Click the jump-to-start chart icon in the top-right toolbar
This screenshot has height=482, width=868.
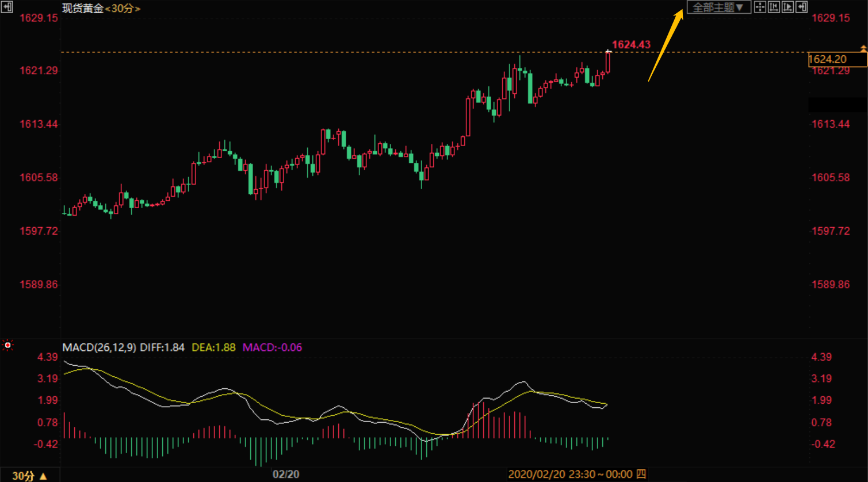point(774,7)
